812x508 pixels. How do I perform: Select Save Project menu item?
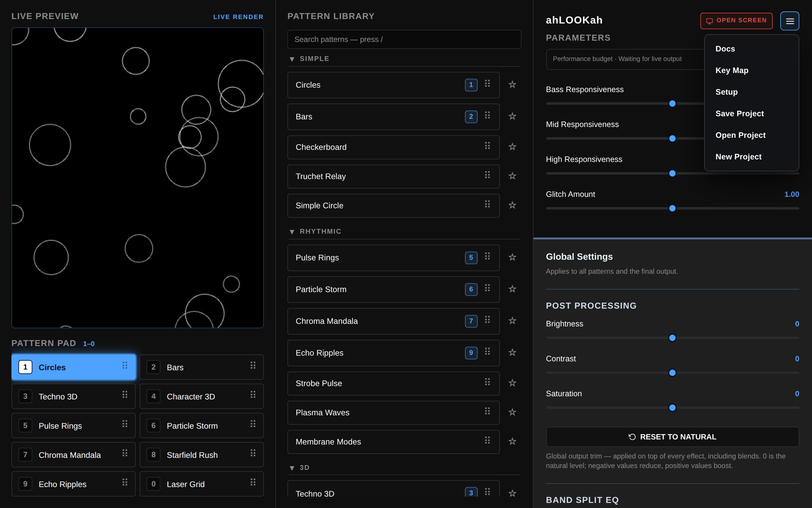coord(740,114)
